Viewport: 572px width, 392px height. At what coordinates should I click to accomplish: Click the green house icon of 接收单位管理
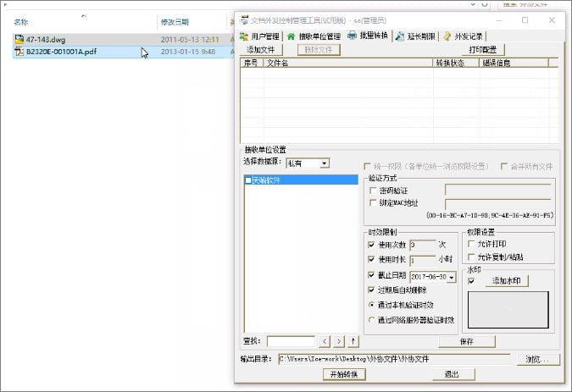coord(291,36)
